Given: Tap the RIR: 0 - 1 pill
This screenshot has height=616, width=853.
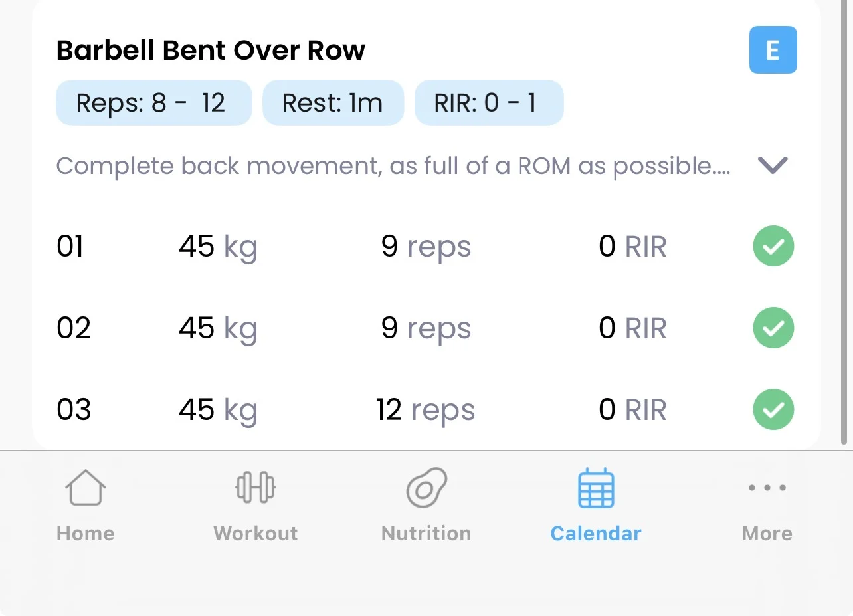Looking at the screenshot, I should pyautogui.click(x=489, y=103).
